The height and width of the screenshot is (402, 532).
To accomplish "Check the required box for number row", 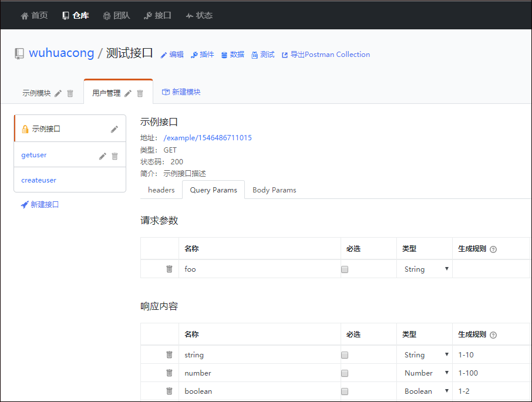I will 345,373.
